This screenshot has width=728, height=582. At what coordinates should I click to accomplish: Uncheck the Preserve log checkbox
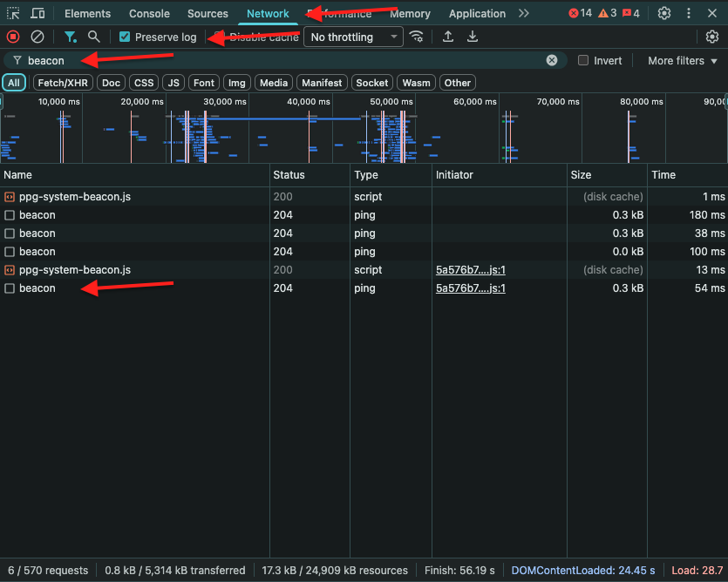click(x=125, y=37)
